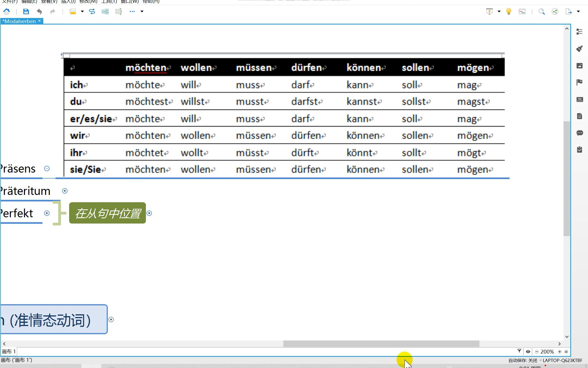
Task: Select the (准情态动词) topic box
Action: click(54, 319)
